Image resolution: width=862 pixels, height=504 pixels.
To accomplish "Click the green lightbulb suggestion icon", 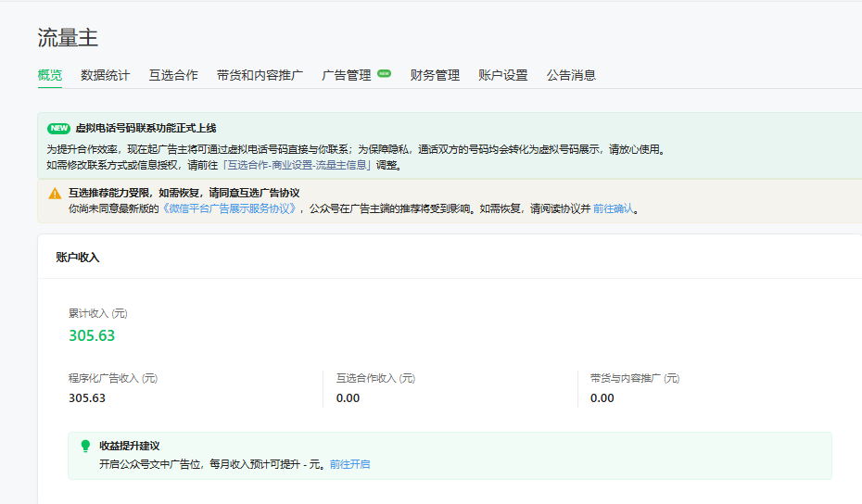I will coord(85,446).
